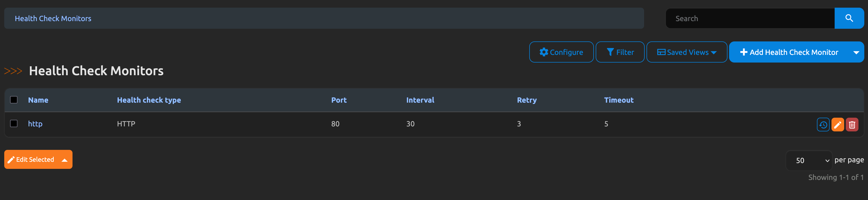Sort by Health check type column
The image size is (868, 200).
(x=149, y=100)
